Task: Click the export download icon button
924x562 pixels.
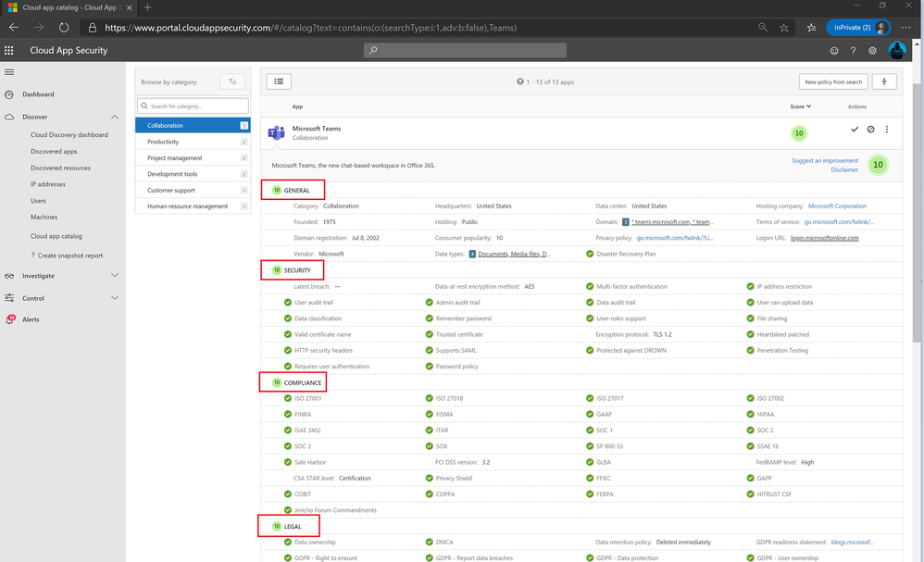Action: click(x=884, y=81)
